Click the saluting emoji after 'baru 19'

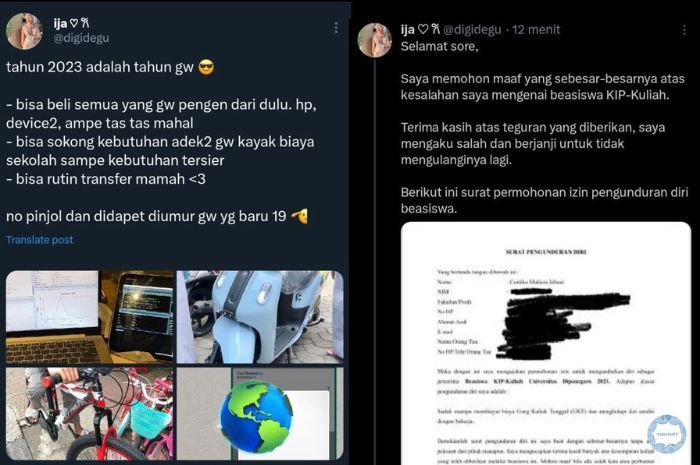click(299, 216)
